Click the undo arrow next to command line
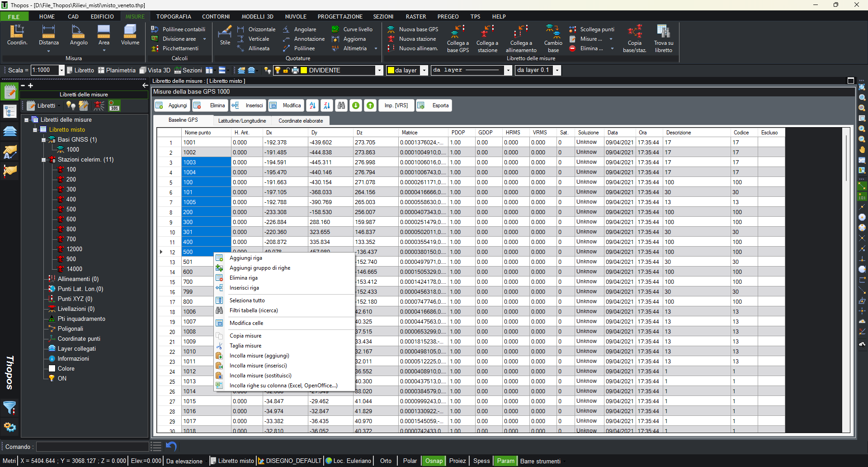The image size is (868, 467). (x=171, y=446)
